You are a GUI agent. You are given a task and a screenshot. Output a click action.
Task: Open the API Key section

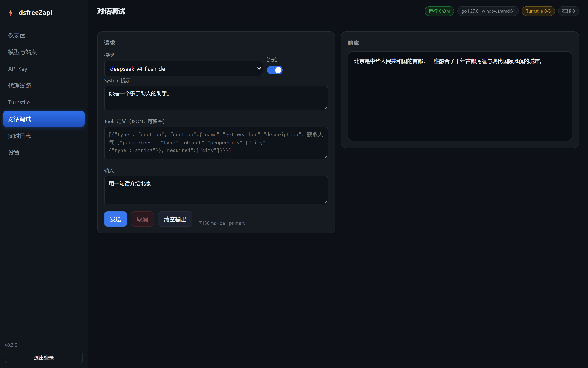[x=44, y=69]
